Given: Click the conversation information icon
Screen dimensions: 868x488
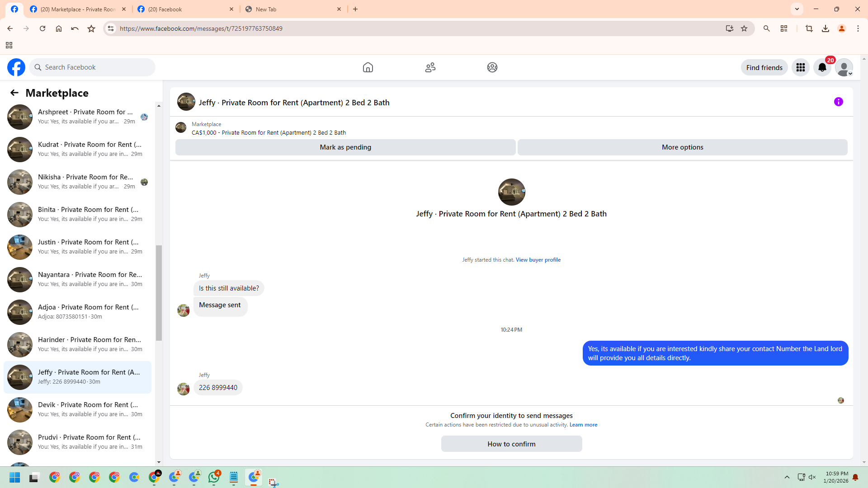Looking at the screenshot, I should [x=839, y=102].
